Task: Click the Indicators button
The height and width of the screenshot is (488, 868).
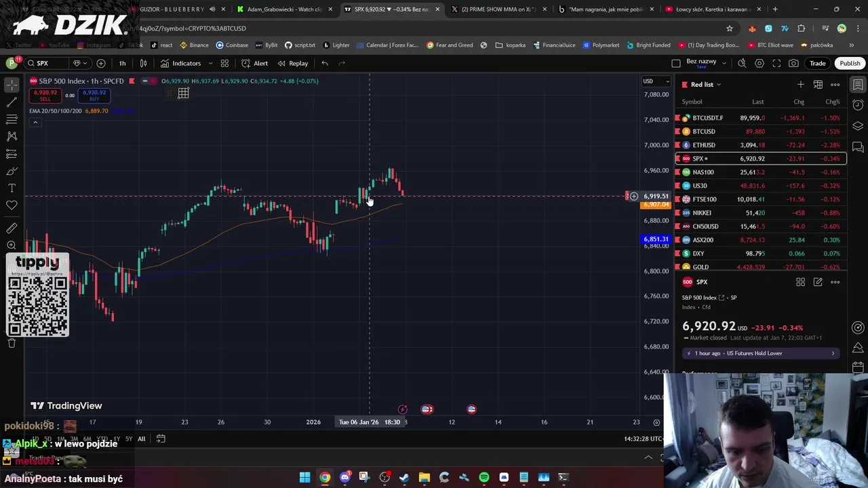Action: pyautogui.click(x=181, y=63)
